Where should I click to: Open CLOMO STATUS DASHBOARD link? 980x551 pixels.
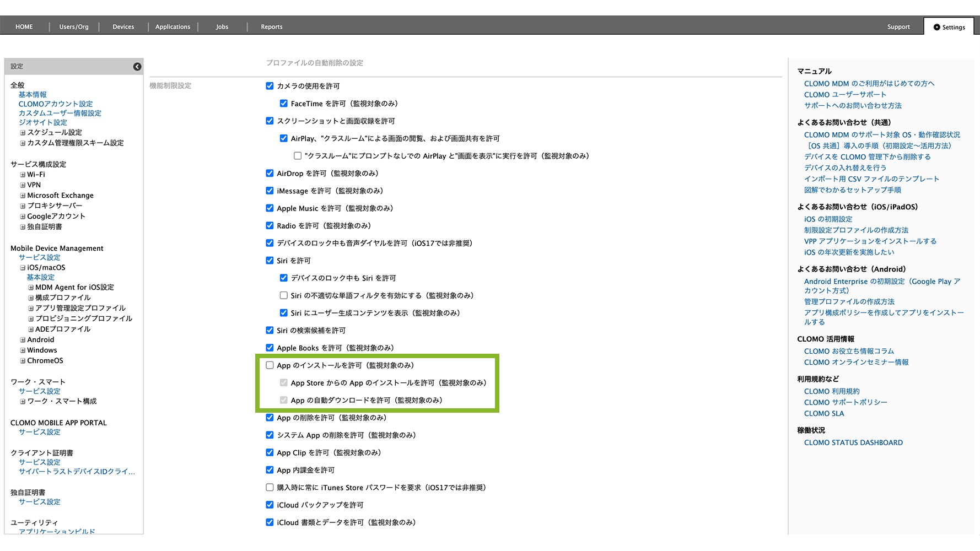point(853,442)
